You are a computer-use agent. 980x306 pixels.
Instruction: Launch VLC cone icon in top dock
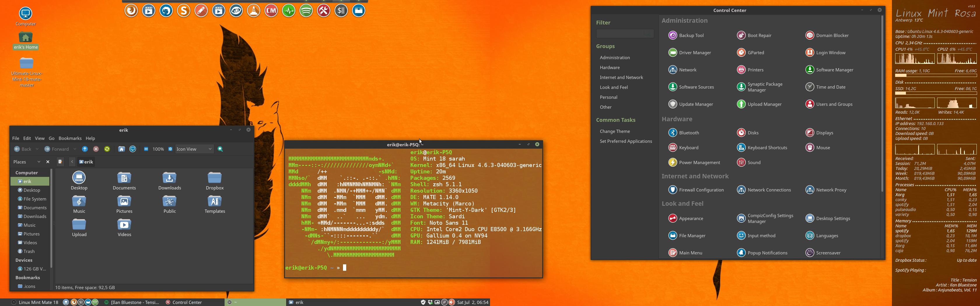coord(254,11)
